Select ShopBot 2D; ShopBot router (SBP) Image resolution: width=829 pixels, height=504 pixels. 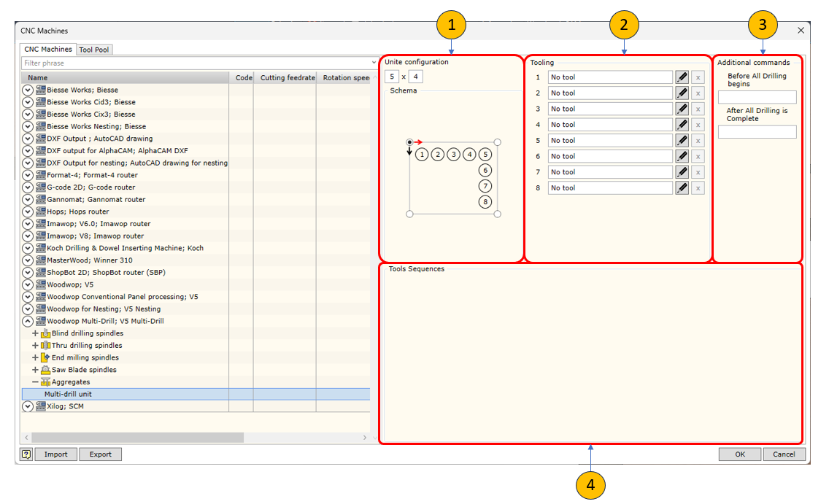pos(196,273)
